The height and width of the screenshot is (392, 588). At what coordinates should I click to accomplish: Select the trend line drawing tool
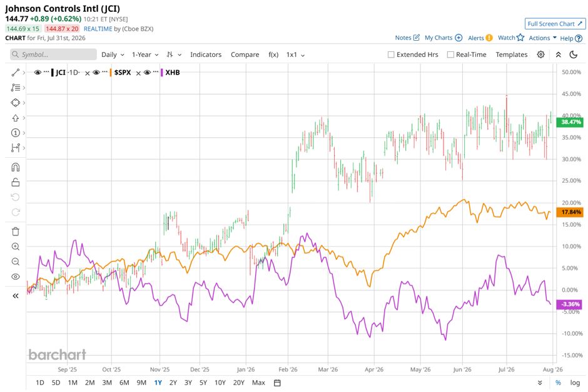16,73
